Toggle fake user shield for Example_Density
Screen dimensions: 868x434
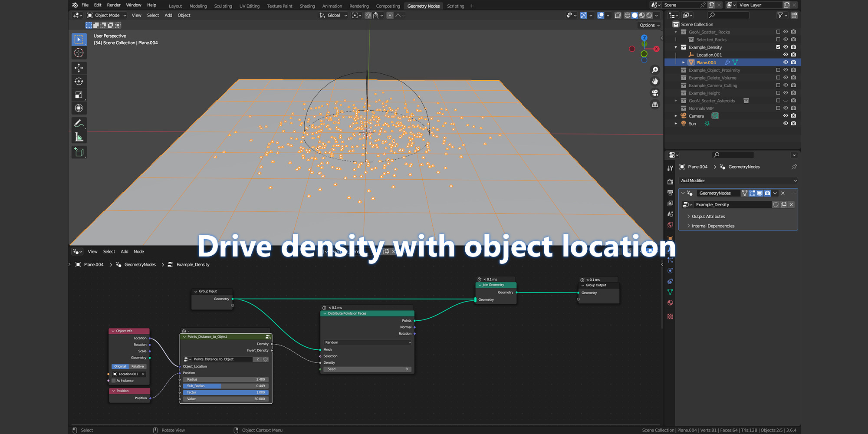pyautogui.click(x=776, y=204)
